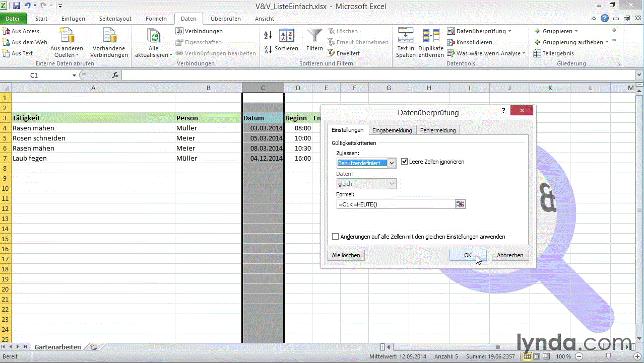Click the Verbindungen command
This screenshot has width=644, height=363.
click(x=200, y=31)
